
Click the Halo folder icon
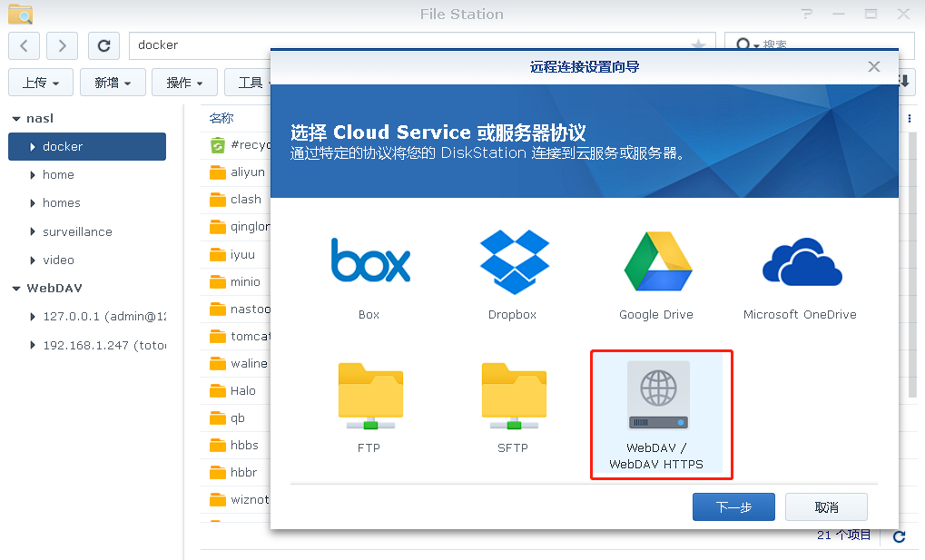coord(218,390)
